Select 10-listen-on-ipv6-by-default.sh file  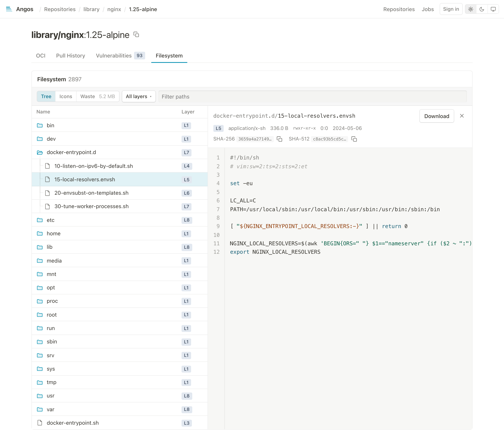tap(119, 166)
